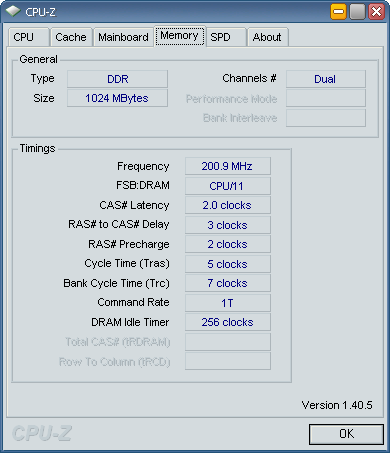Click the Frequency value 200.9 MHz

pos(228,166)
